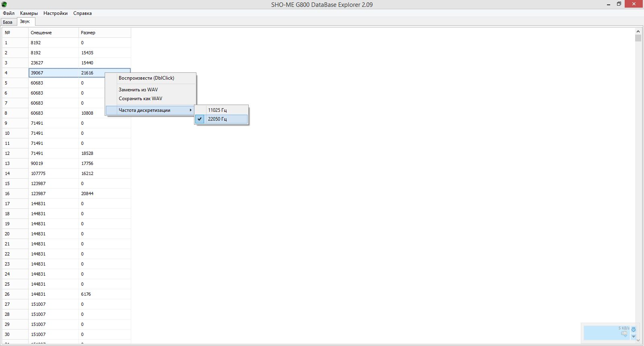Click the row number 24 cell
Image resolution: width=644 pixels, height=346 pixels.
point(15,274)
